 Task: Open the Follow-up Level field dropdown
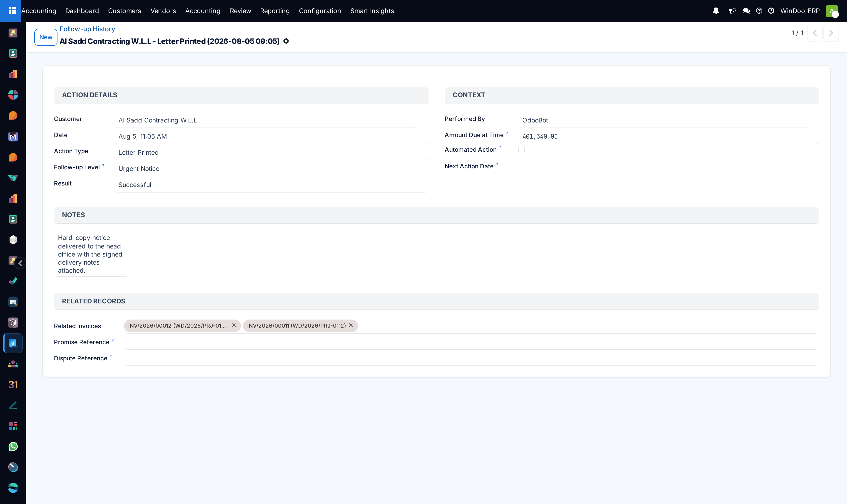pyautogui.click(x=265, y=169)
